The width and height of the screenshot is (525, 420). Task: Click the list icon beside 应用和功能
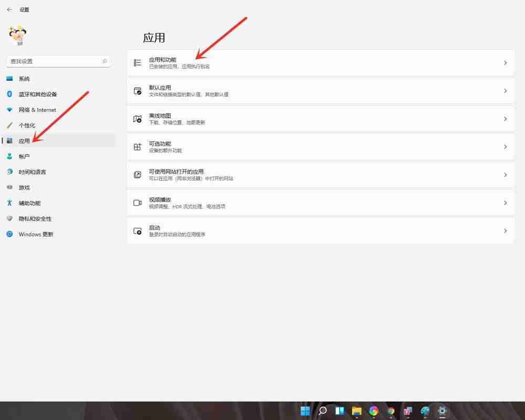tap(137, 62)
